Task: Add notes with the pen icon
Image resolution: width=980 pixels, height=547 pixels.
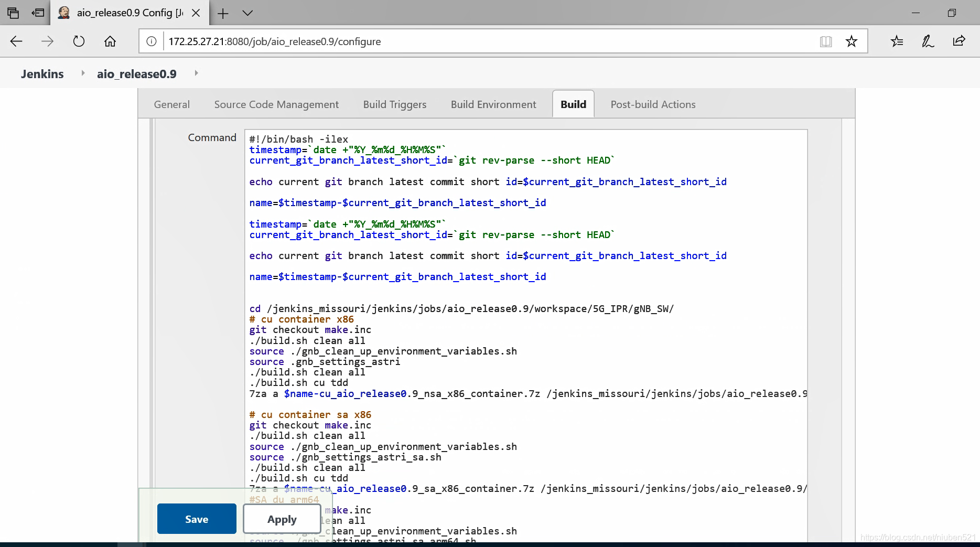Action: click(x=928, y=41)
